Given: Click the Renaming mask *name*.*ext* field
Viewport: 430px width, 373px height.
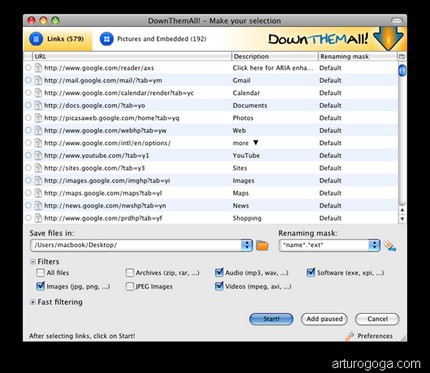Looking at the screenshot, I should 324,245.
